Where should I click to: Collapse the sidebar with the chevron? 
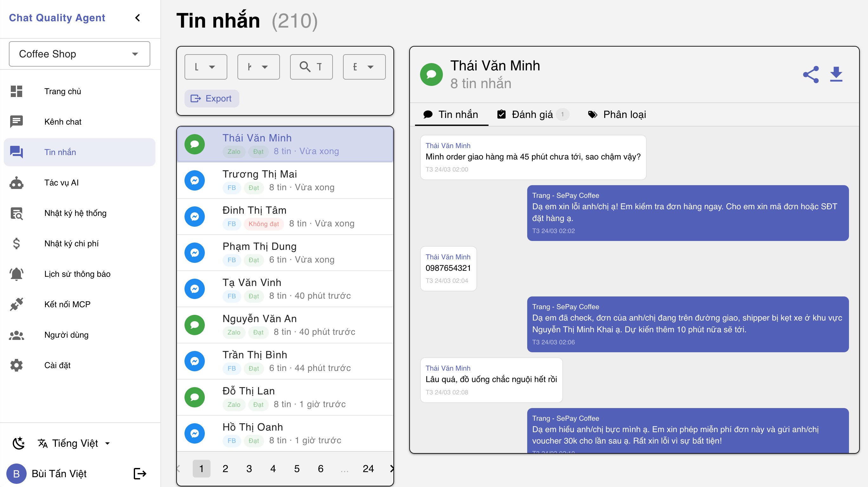[137, 18]
